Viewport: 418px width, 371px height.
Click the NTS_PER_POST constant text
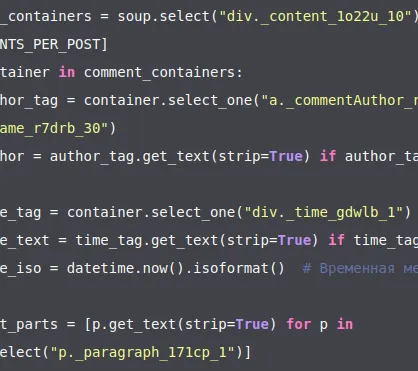pyautogui.click(x=50, y=44)
